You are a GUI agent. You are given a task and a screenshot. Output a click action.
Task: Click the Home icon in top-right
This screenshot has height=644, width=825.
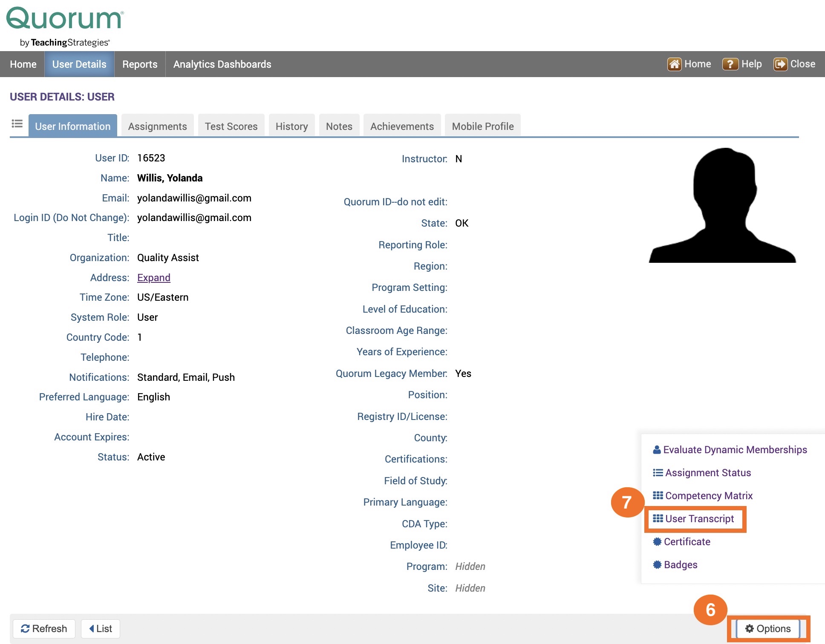(675, 64)
